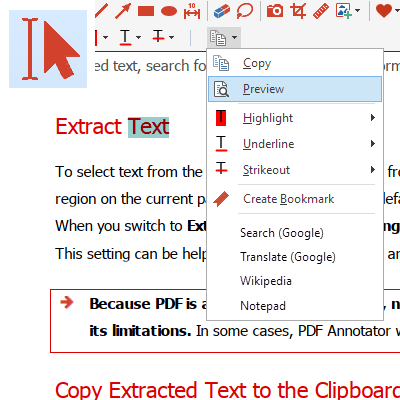Click the copy text toolbar button

tap(218, 37)
